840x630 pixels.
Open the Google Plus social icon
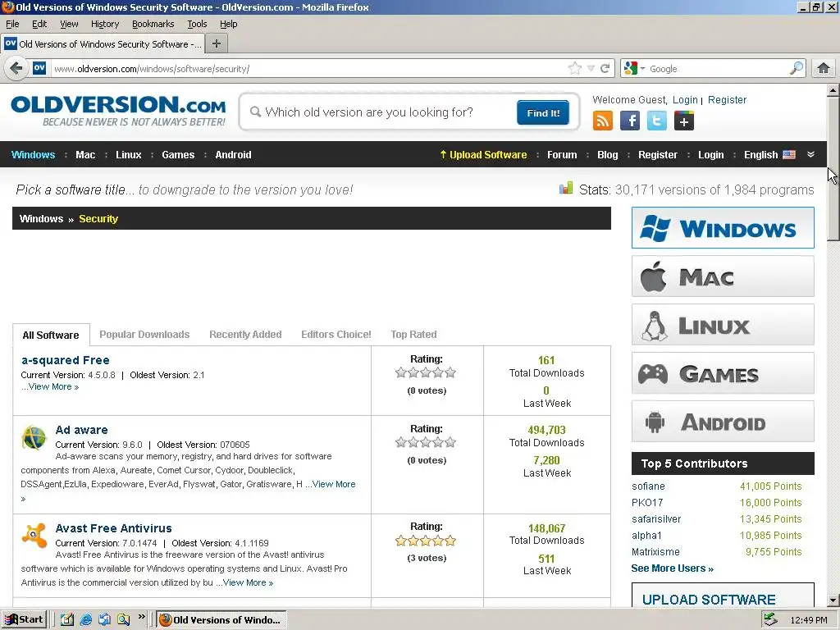coord(684,121)
